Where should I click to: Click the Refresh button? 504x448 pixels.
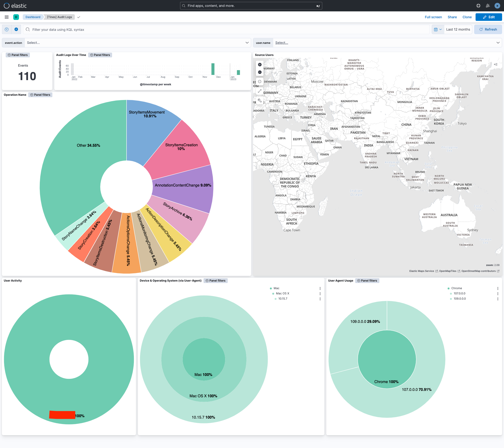(488, 29)
